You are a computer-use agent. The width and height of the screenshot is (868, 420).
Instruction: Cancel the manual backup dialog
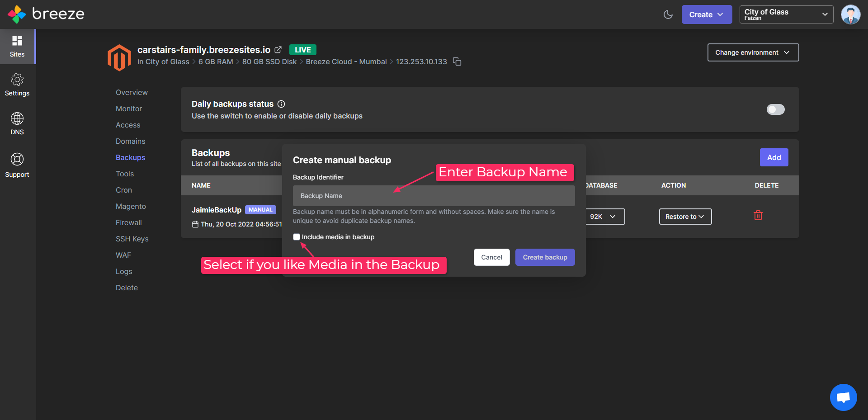coord(492,257)
